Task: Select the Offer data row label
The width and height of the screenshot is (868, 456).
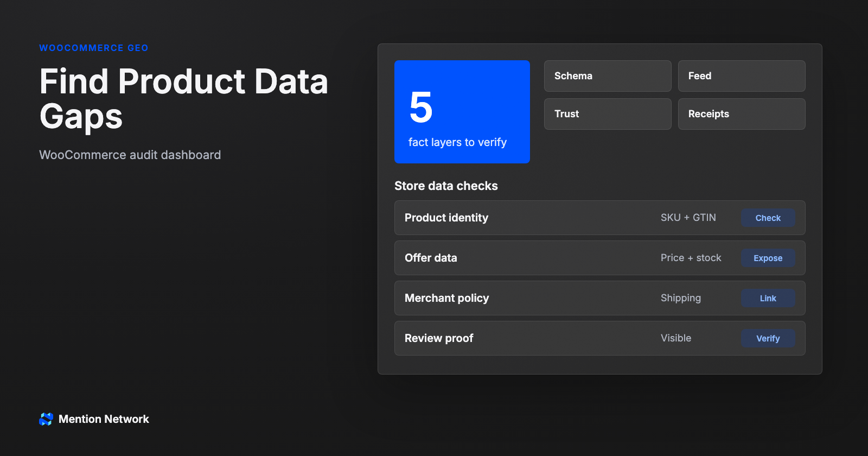Action: tap(431, 258)
